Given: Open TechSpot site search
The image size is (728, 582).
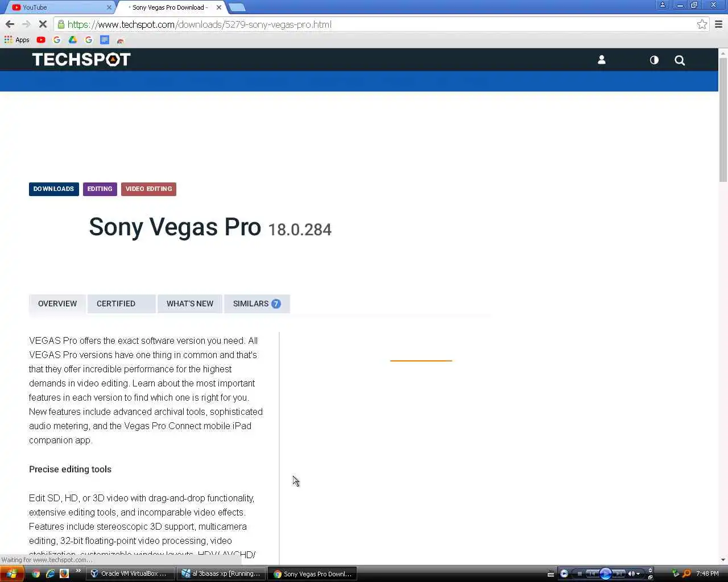Looking at the screenshot, I should [680, 60].
